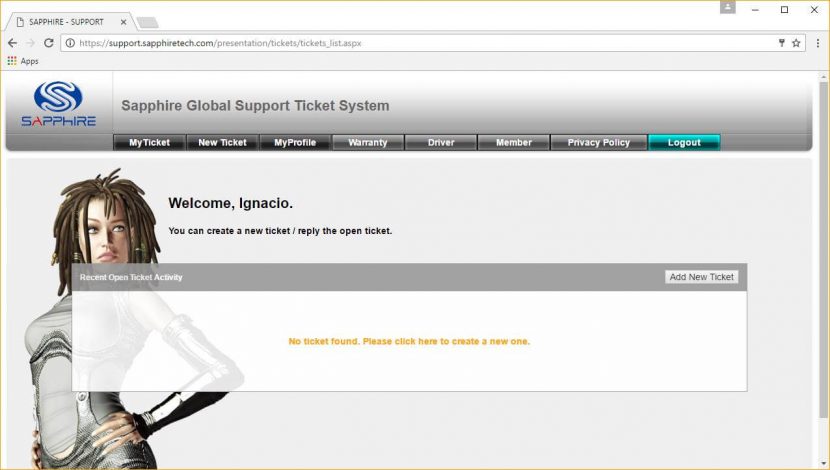Click the site information icon in the address bar

tap(70, 43)
